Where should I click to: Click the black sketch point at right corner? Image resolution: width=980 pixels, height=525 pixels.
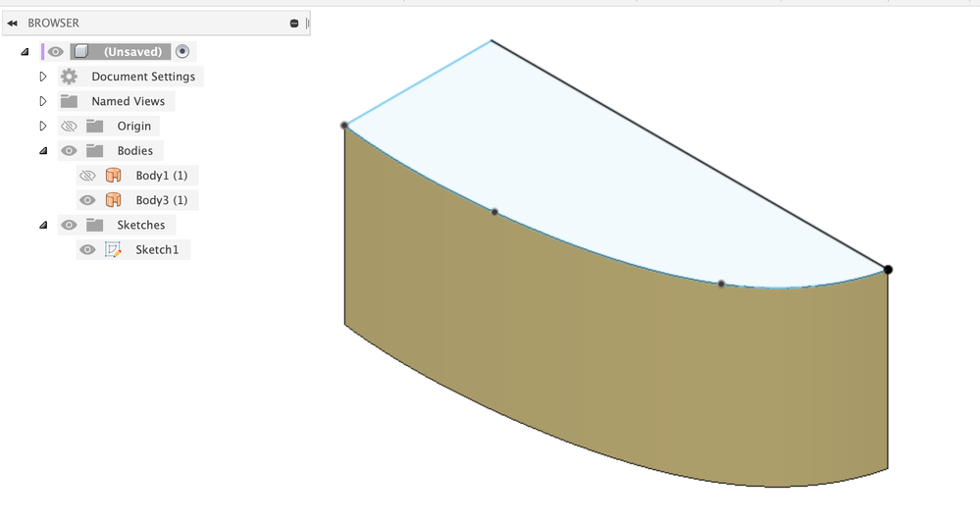pos(888,270)
